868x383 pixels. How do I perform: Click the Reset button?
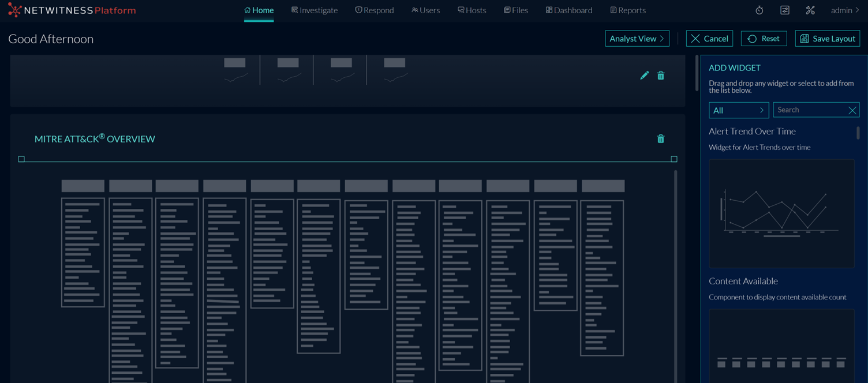click(764, 39)
